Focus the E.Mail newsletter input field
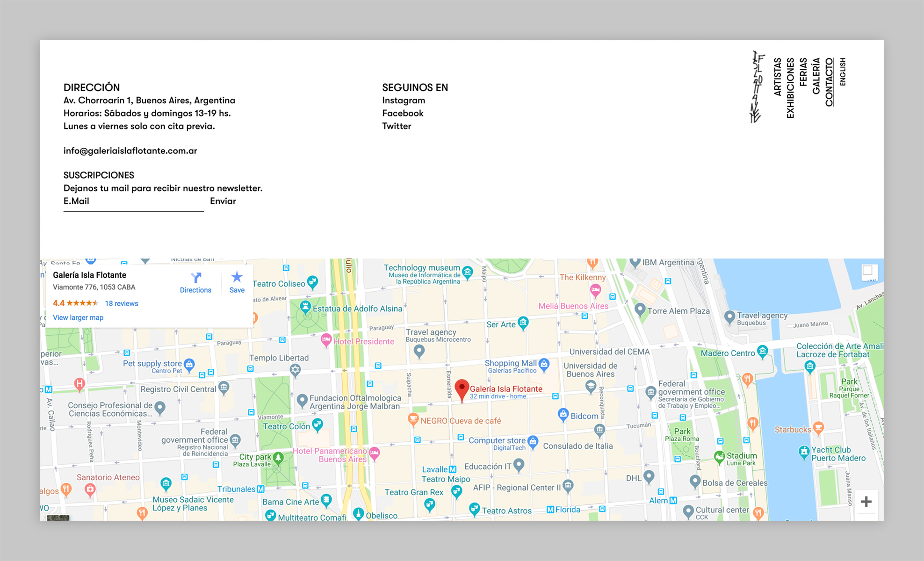924x561 pixels. 134,201
